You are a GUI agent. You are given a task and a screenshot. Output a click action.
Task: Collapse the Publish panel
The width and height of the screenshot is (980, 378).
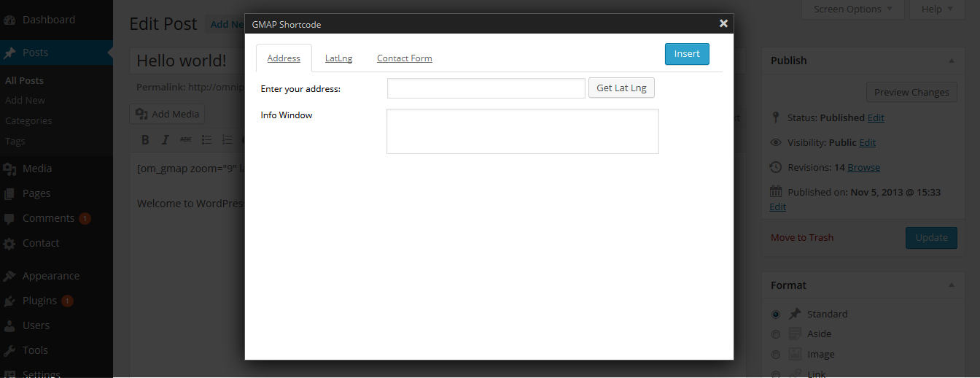pyautogui.click(x=952, y=61)
